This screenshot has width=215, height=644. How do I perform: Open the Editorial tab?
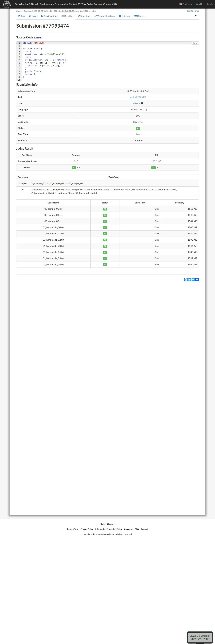point(125,16)
